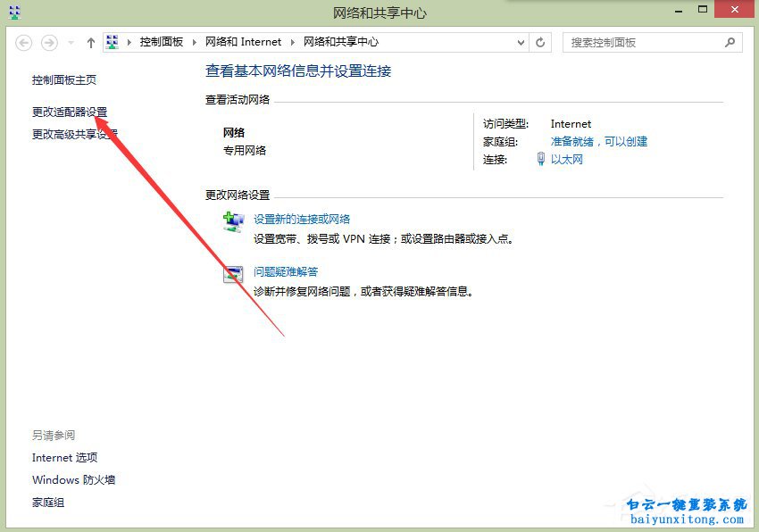Open Windows 防火墙 from the See also list
The image size is (759, 532).
(73, 479)
